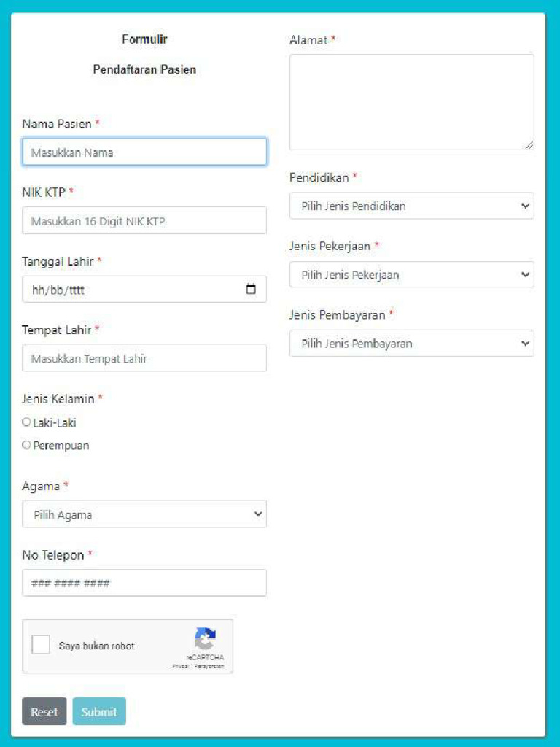Expand the Pilih Jenis Pendidikan dropdown

tap(411, 206)
